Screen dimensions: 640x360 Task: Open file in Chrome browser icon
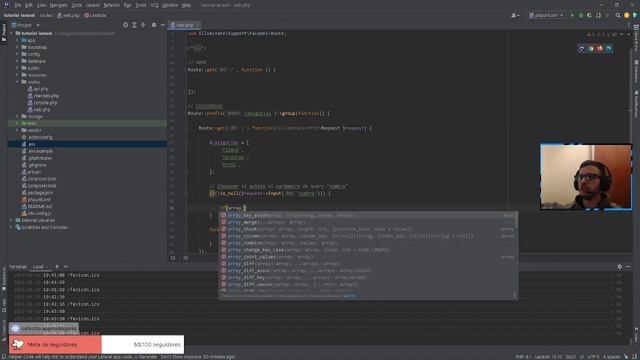591,49
